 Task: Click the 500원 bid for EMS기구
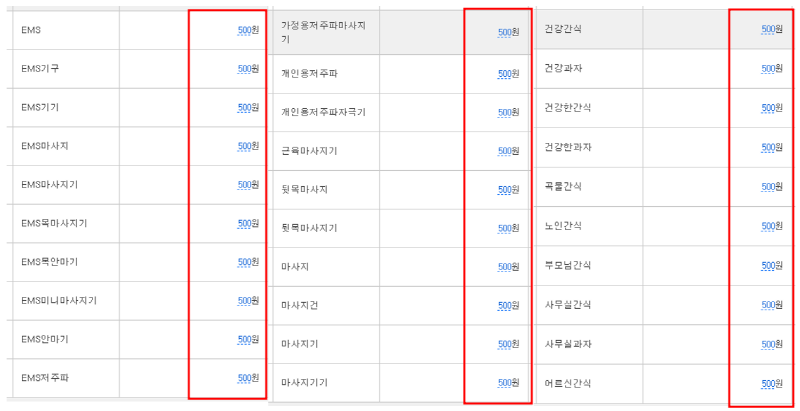click(x=248, y=69)
